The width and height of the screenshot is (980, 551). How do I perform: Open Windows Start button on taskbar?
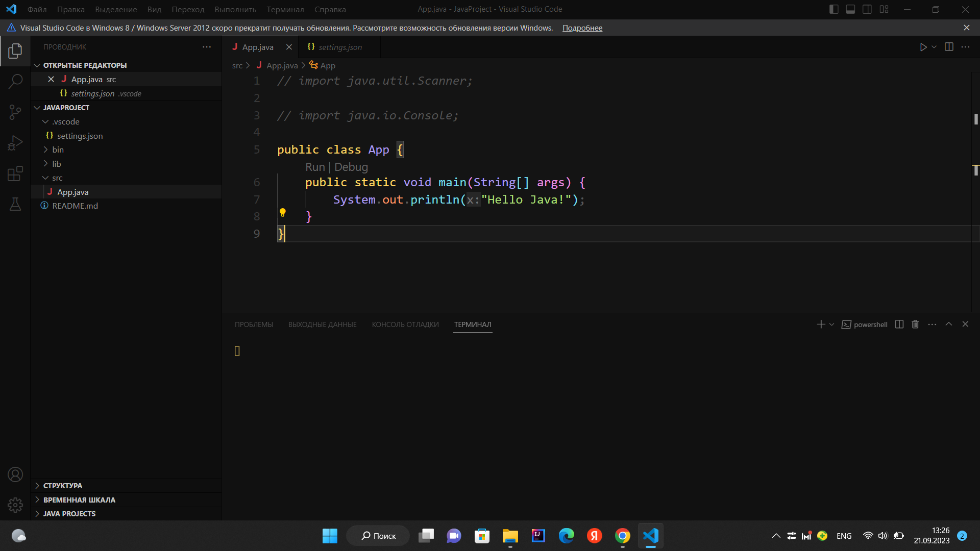pos(330,536)
